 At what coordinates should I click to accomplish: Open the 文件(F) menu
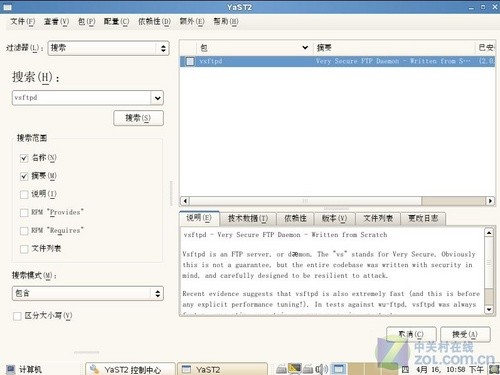pyautogui.click(x=22, y=22)
